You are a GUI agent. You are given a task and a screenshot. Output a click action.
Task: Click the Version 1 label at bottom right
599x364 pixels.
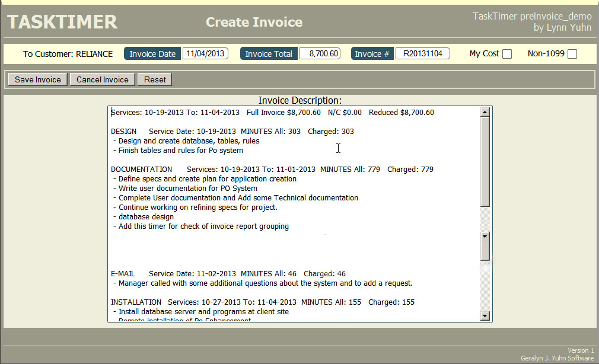pos(581,350)
